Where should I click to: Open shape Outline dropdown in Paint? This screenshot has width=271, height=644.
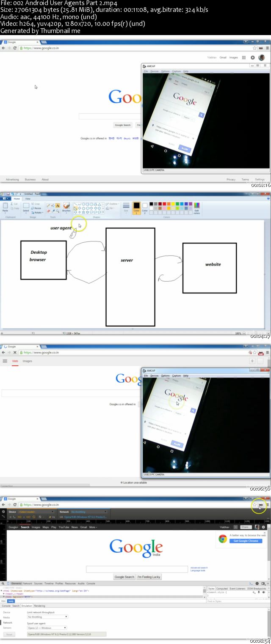113,204
